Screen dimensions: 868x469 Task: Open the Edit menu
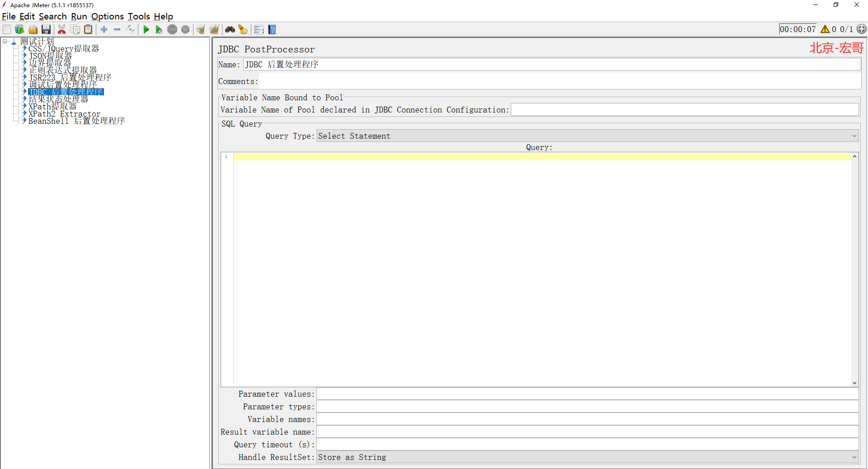(x=27, y=17)
